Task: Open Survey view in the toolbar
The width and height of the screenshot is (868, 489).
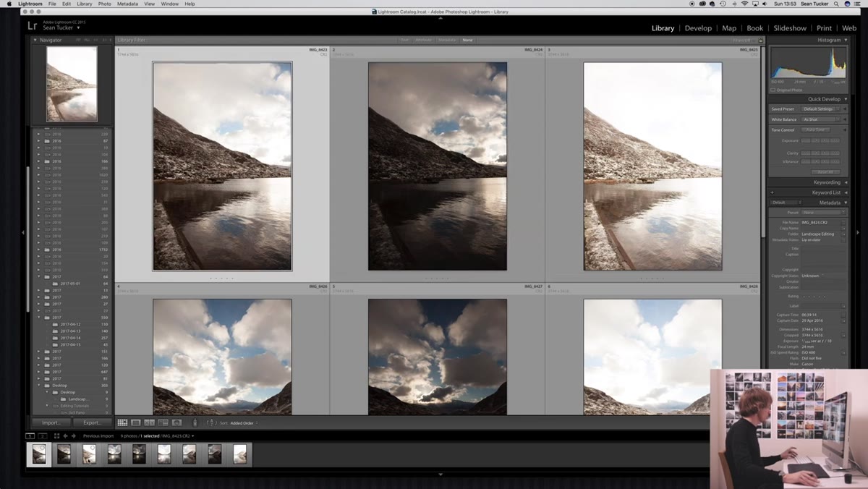Action: click(163, 422)
